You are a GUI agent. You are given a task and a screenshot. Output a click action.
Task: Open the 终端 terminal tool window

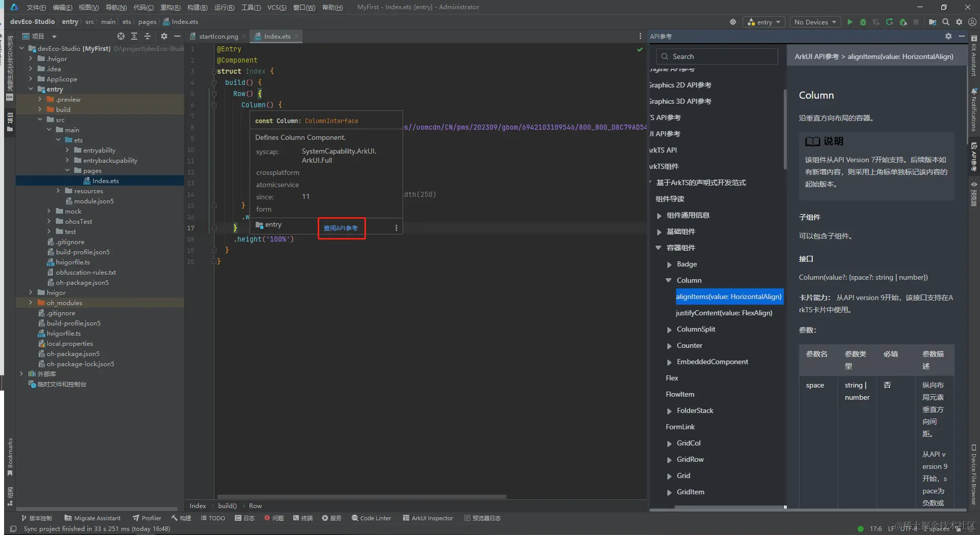(303, 518)
